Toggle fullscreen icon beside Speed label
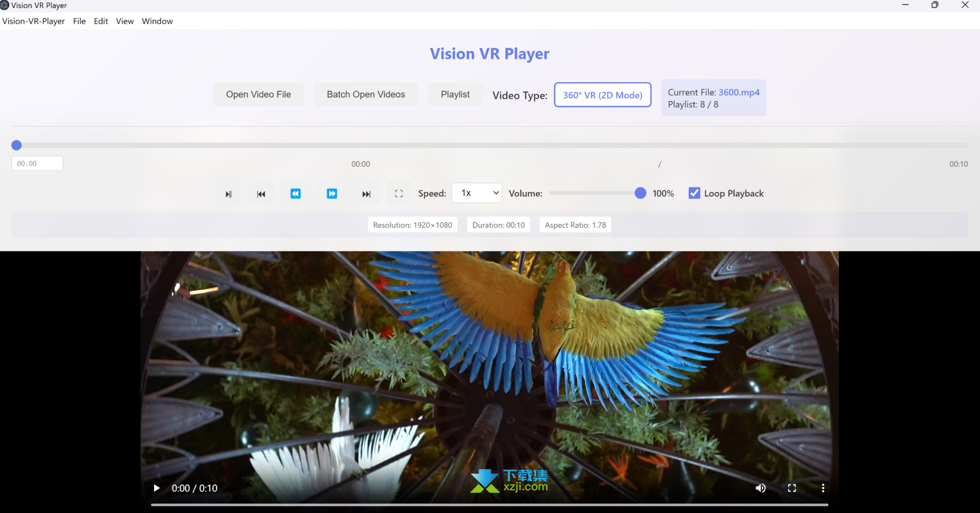 click(399, 194)
